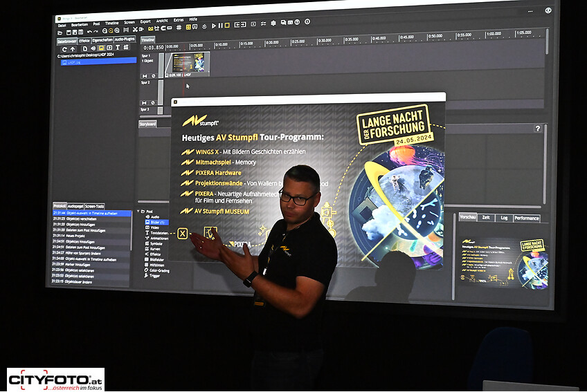Select the Timeline tab
The height and width of the screenshot is (392, 587).
(148, 40)
